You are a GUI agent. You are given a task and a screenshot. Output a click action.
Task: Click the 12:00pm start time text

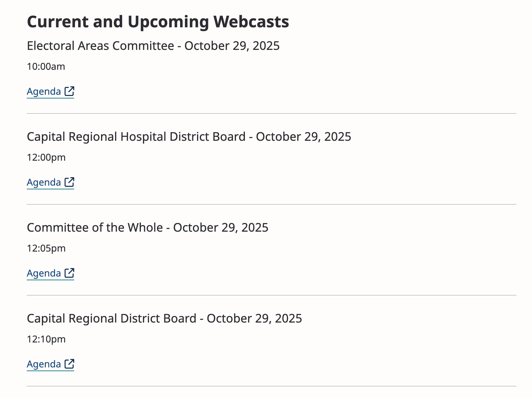[46, 157]
